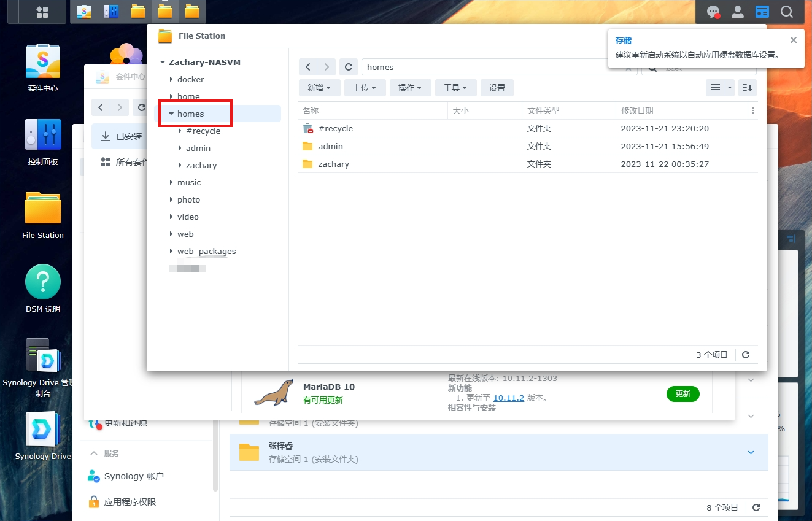
Task: Expand the music folder tree arrow
Action: click(x=171, y=182)
